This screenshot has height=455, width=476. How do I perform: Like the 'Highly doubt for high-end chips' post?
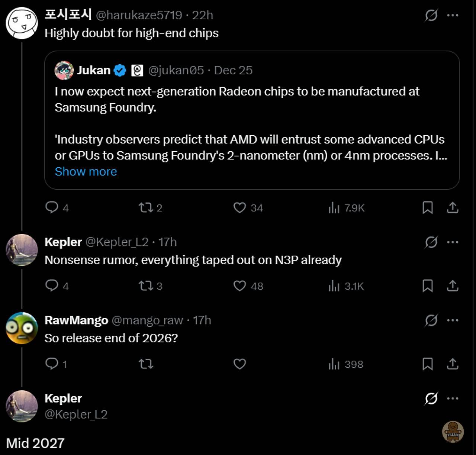tap(239, 207)
